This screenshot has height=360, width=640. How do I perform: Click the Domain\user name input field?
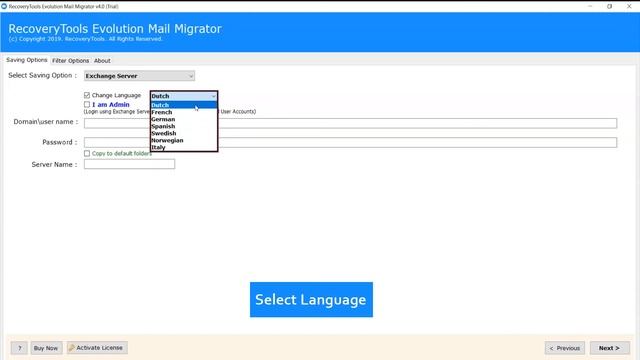click(350, 123)
